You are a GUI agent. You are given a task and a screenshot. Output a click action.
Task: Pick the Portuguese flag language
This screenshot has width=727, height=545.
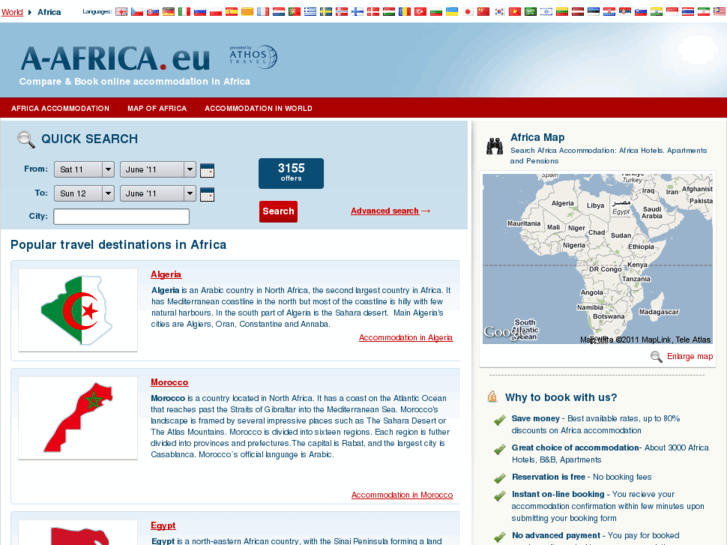click(295, 12)
